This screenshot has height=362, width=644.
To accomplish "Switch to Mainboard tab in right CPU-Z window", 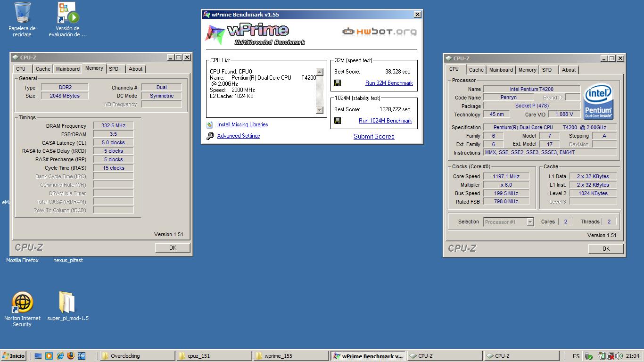I will click(x=501, y=70).
